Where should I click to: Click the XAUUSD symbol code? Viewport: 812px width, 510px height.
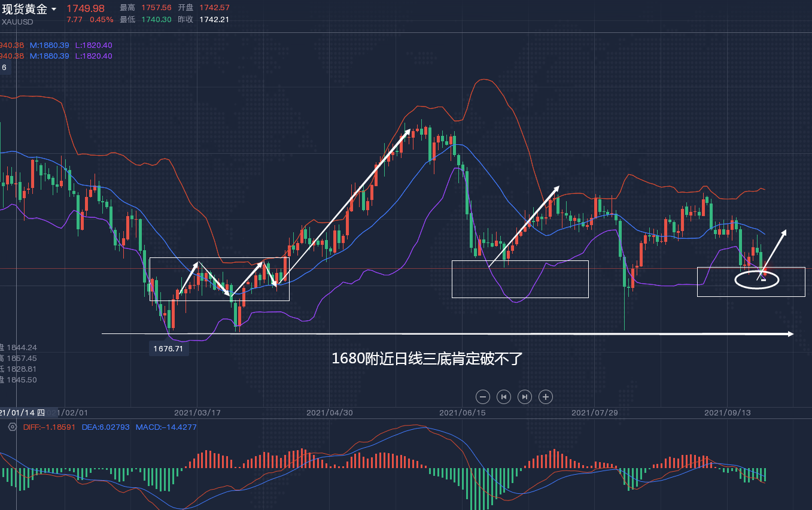point(17,22)
